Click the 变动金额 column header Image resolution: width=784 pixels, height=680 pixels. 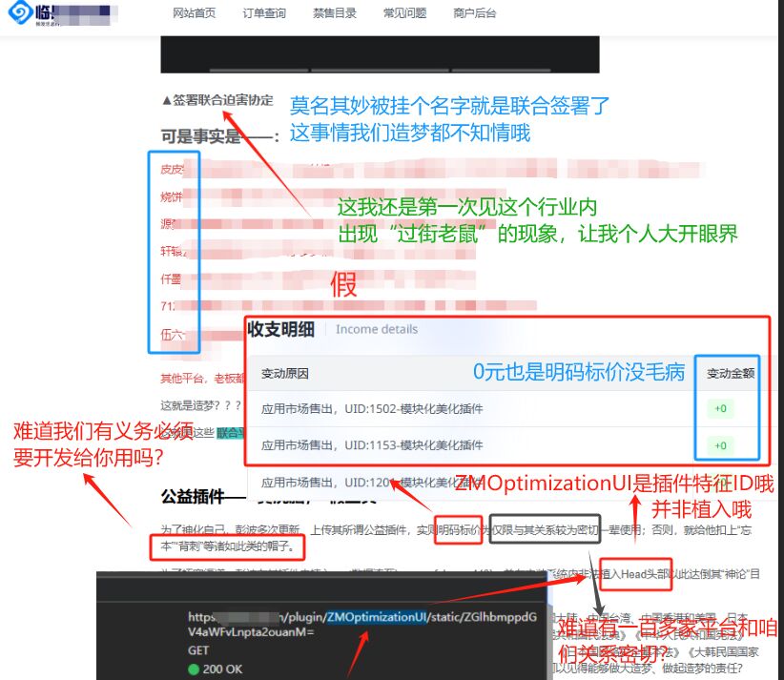pos(730,373)
